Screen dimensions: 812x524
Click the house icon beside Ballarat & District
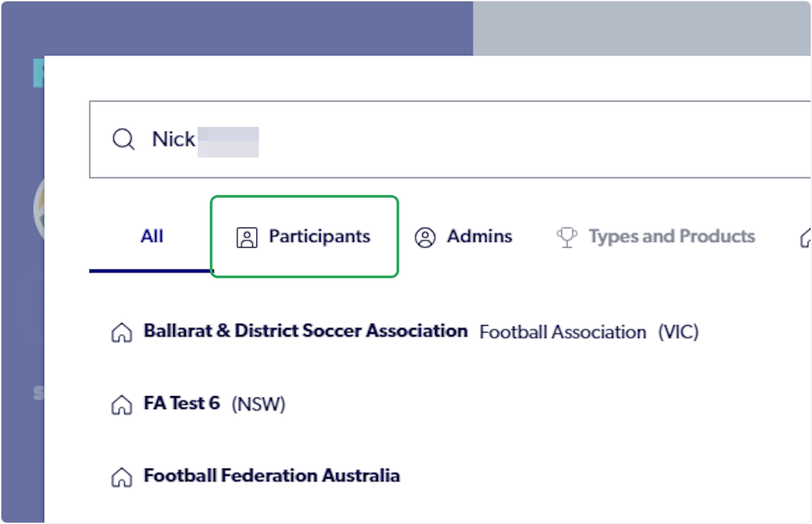tap(121, 333)
